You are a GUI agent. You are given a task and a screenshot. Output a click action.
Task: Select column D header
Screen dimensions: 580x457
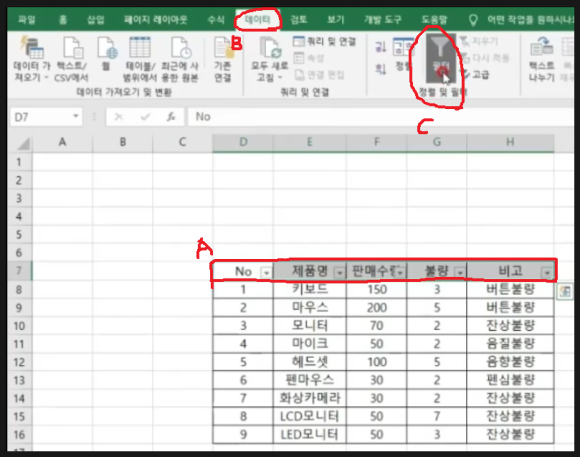[243, 142]
